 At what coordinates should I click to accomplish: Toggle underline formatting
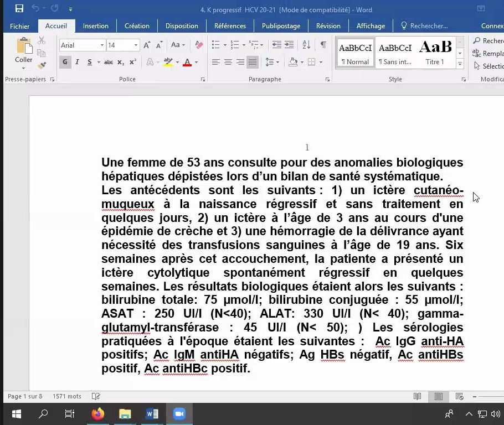point(90,62)
